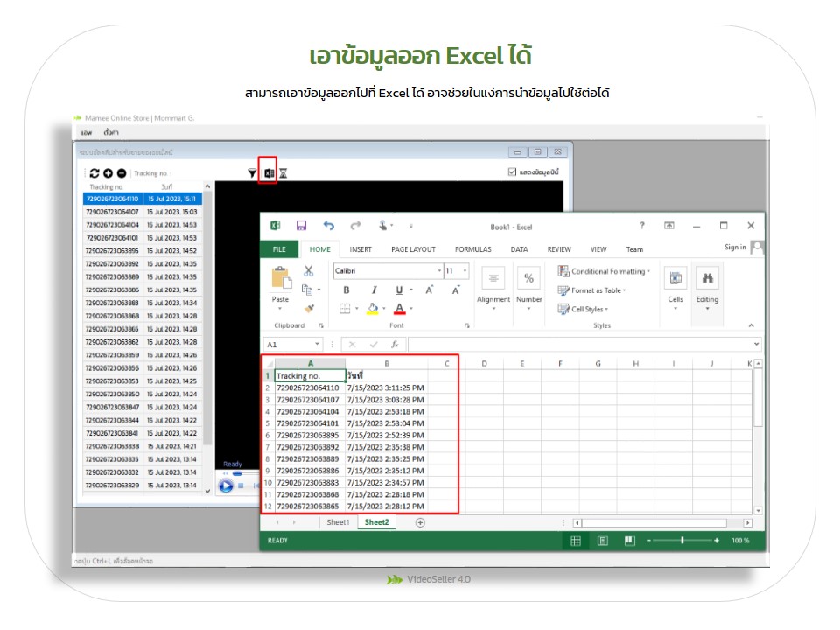Open the FORMULAS ribbon tab

pyautogui.click(x=472, y=249)
